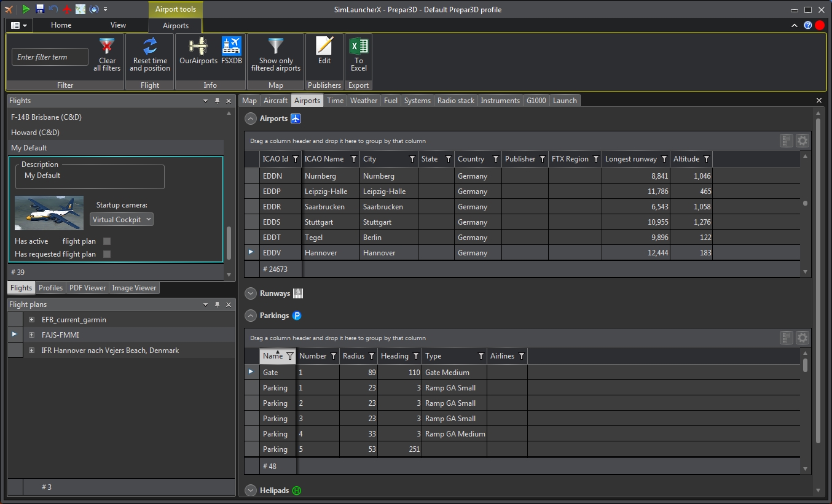Select the Howard (C&D) flight
The height and width of the screenshot is (504, 832).
pos(116,133)
